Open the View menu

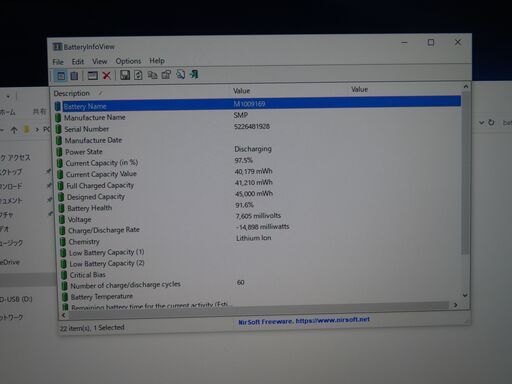coord(100,61)
